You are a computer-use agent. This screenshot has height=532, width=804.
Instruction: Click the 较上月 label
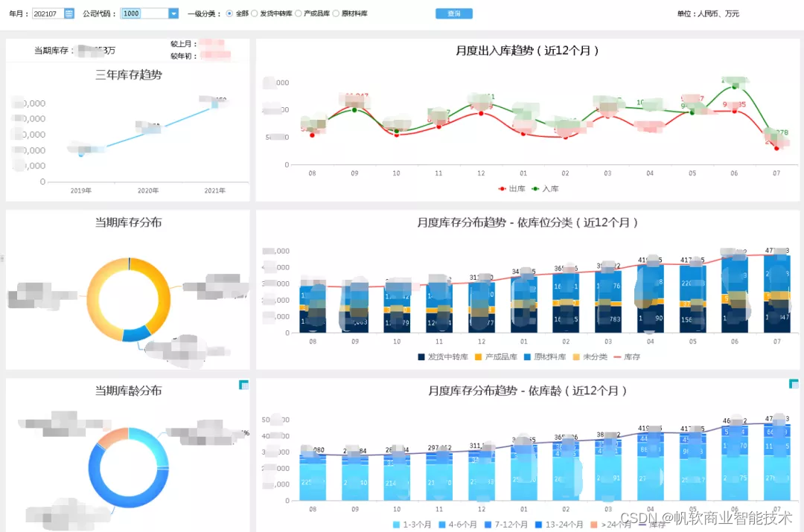pyautogui.click(x=184, y=44)
